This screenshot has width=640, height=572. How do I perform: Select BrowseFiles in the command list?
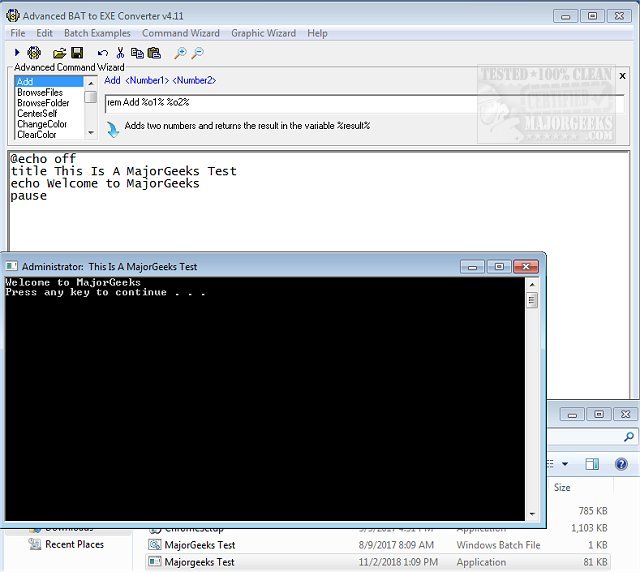pyautogui.click(x=49, y=92)
